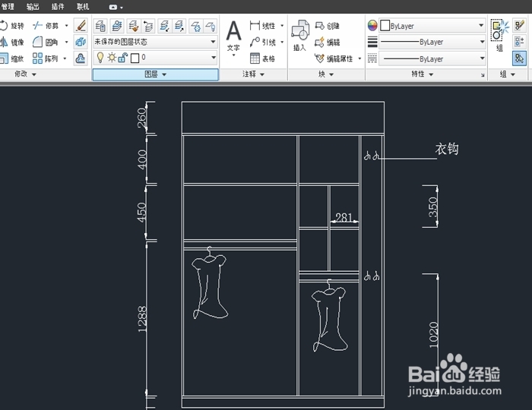
Task: Expand the Array (阵列) dropdown arrow
Action: tap(65, 58)
